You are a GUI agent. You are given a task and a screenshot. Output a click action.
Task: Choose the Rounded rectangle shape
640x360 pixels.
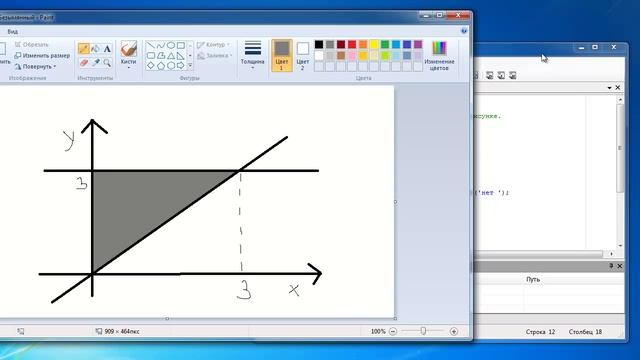click(151, 56)
